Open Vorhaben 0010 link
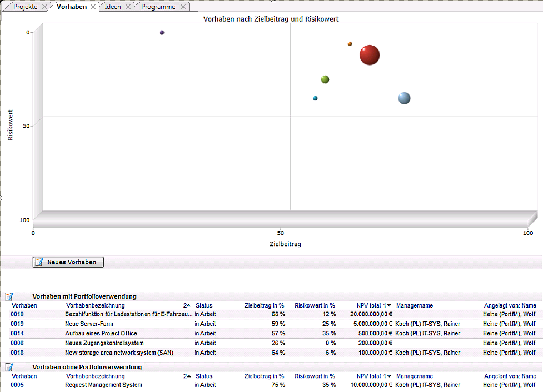This screenshot has height=392, width=543. [x=17, y=314]
